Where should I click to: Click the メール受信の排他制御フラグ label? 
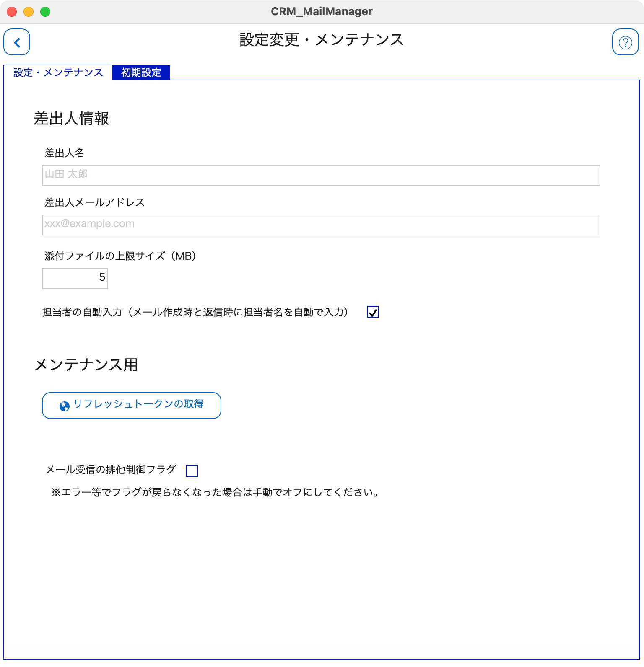coord(111,470)
